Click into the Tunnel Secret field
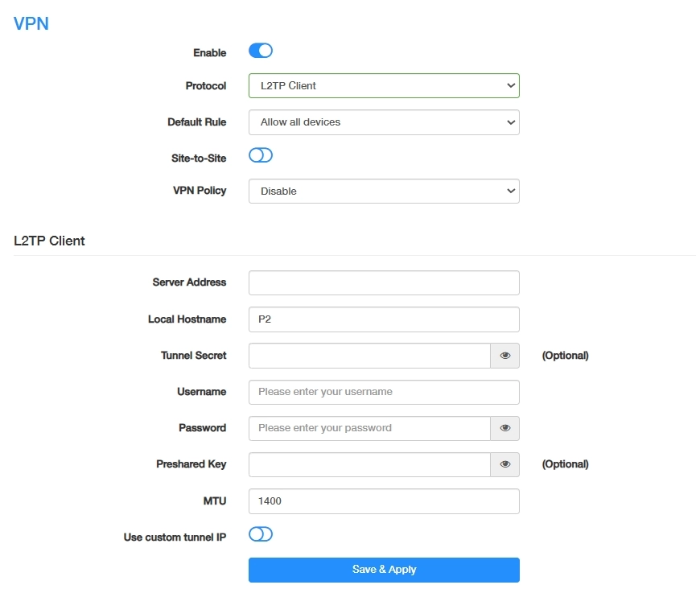 pyautogui.click(x=369, y=356)
